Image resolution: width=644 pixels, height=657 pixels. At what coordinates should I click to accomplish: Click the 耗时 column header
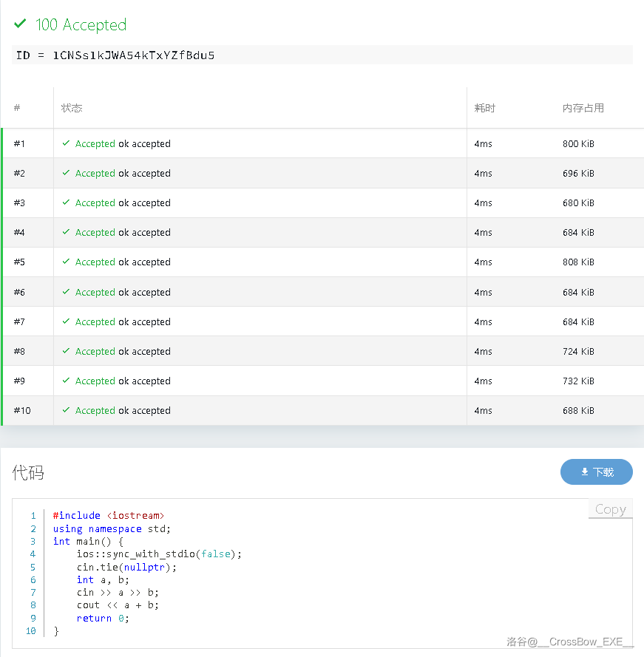[x=484, y=108]
